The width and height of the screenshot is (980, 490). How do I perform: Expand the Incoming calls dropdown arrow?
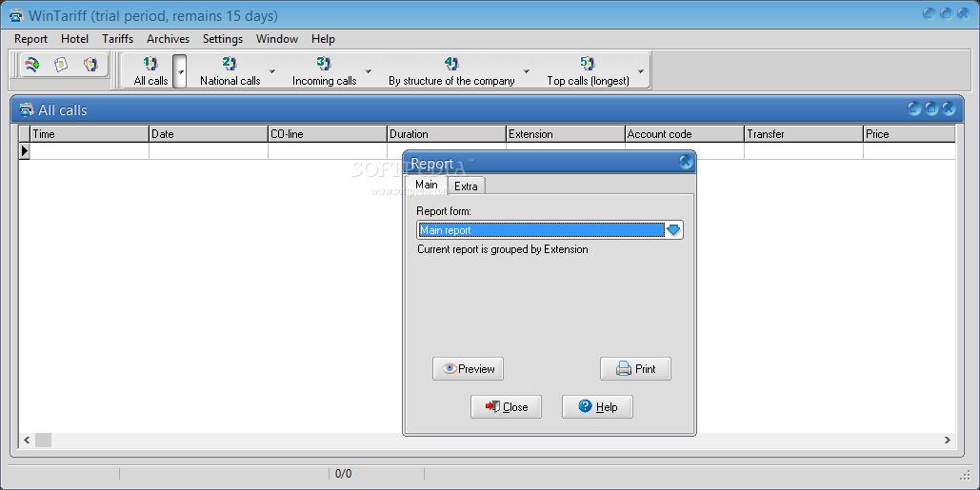pyautogui.click(x=369, y=71)
